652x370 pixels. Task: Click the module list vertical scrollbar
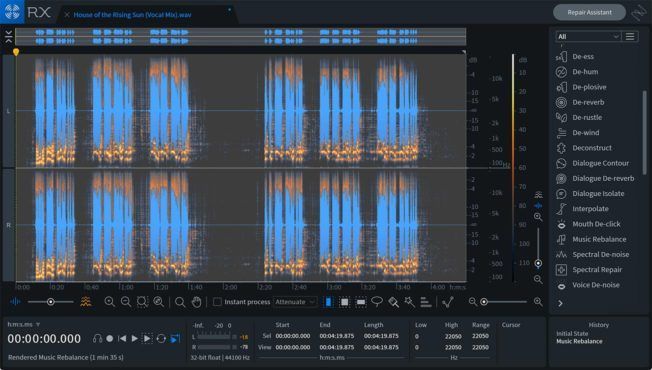(x=645, y=133)
